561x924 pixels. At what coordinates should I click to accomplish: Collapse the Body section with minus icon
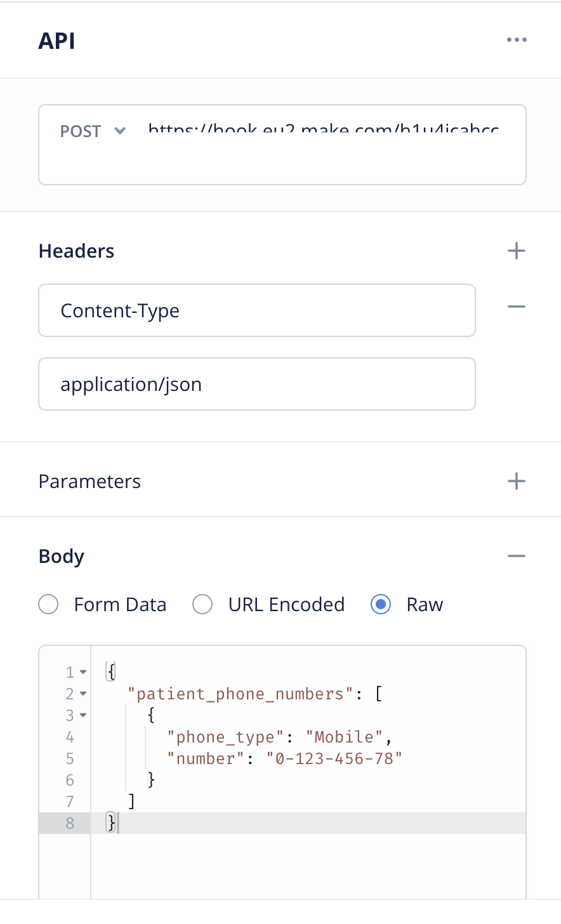517,557
